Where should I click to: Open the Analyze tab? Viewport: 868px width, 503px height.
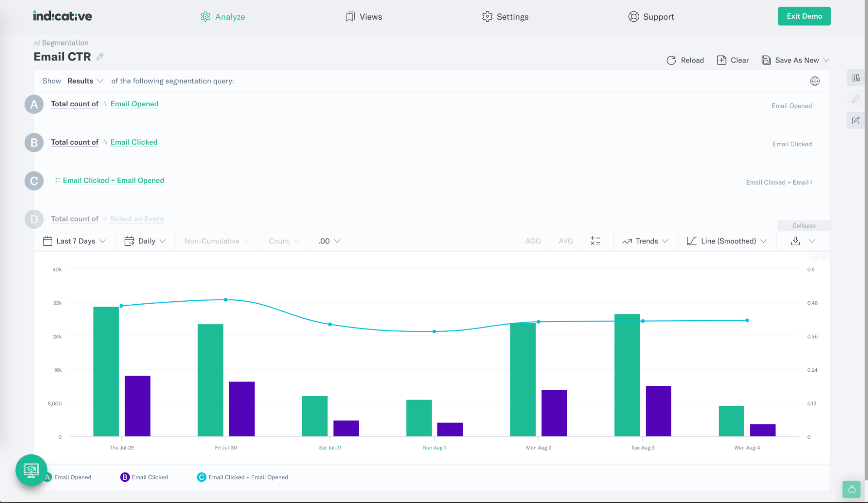tap(222, 16)
